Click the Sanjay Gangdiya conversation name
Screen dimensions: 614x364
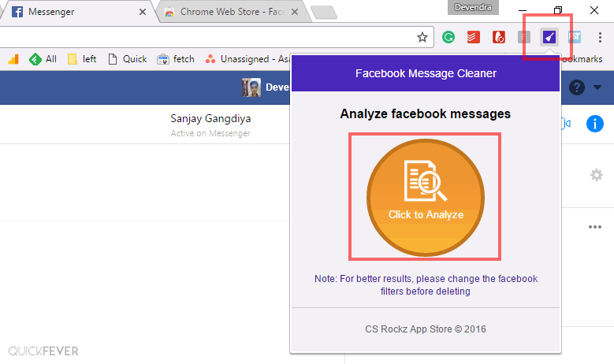[210, 119]
